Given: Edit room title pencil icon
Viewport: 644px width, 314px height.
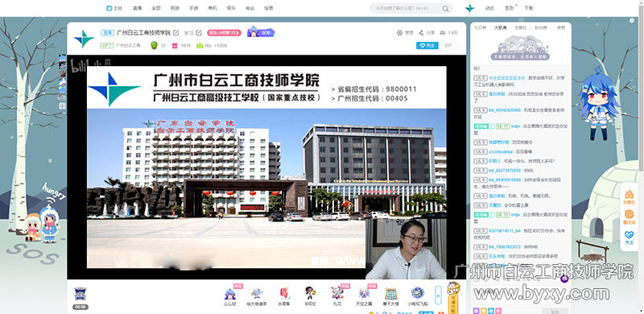Looking at the screenshot, I should (x=176, y=32).
